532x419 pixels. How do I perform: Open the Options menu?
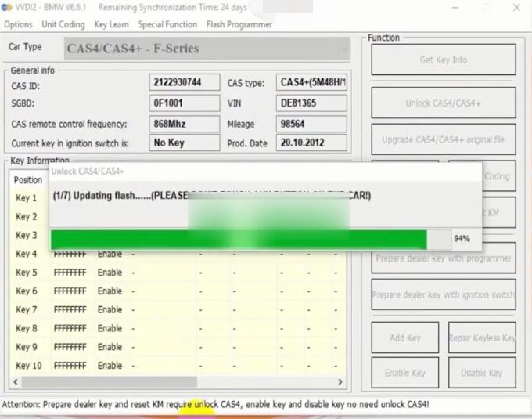point(18,24)
